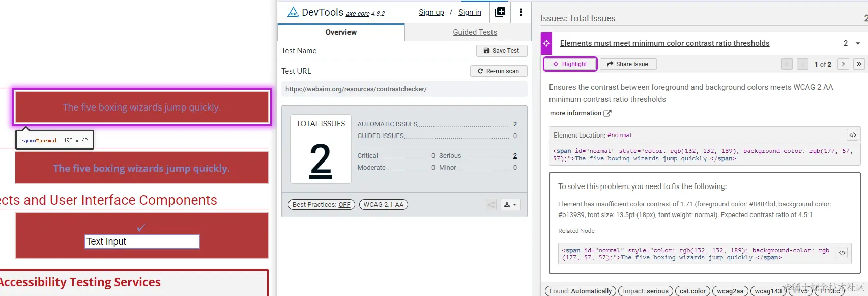The width and height of the screenshot is (868, 296).
Task: Click the Test Name label
Action: tap(299, 51)
